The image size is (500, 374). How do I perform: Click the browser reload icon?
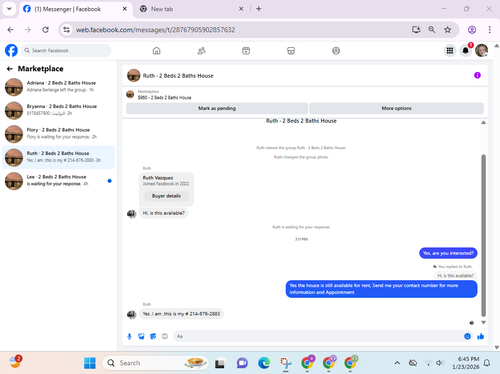tap(46, 30)
